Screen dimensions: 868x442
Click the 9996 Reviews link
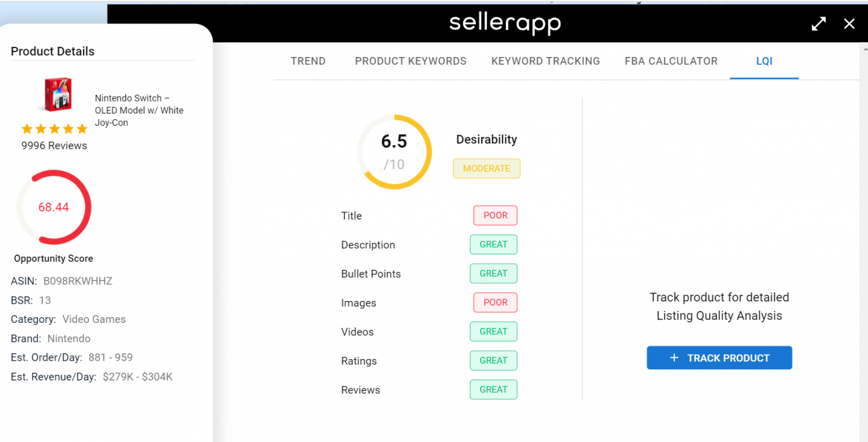pos(54,145)
